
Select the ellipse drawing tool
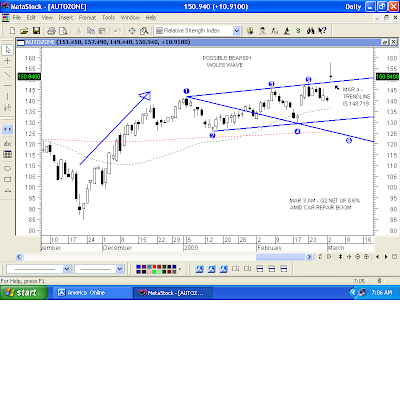click(x=8, y=168)
